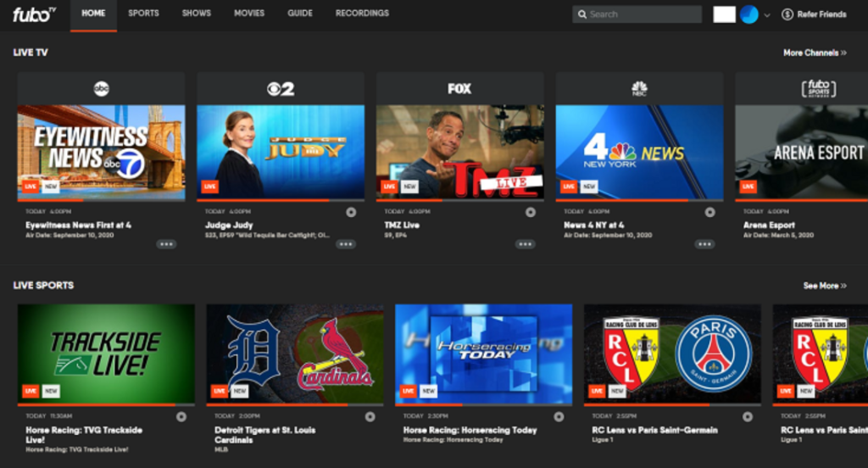The height and width of the screenshot is (468, 868).
Task: Click the Detroit Tigers at St. Louis Cardinals title
Action: [265, 435]
